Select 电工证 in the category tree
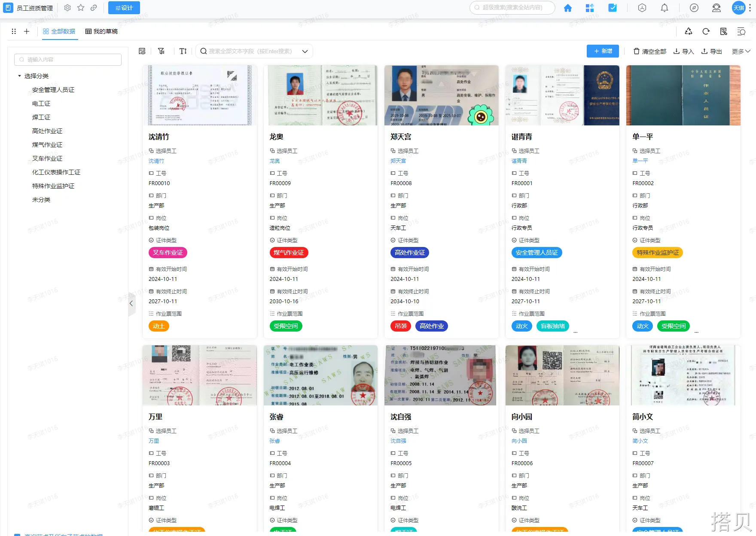Viewport: 756px width, 536px height. coord(41,104)
